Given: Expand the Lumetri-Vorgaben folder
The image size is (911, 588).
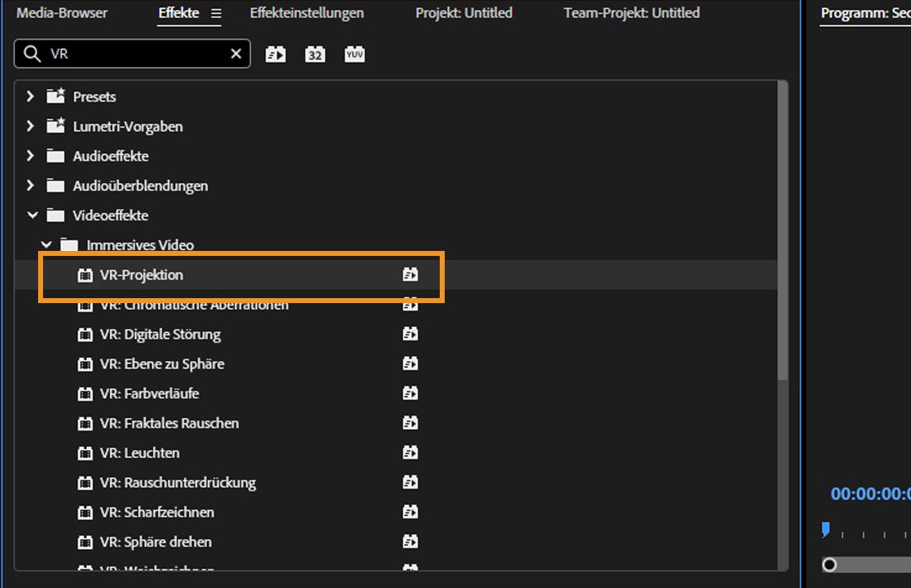Looking at the screenshot, I should [x=31, y=126].
